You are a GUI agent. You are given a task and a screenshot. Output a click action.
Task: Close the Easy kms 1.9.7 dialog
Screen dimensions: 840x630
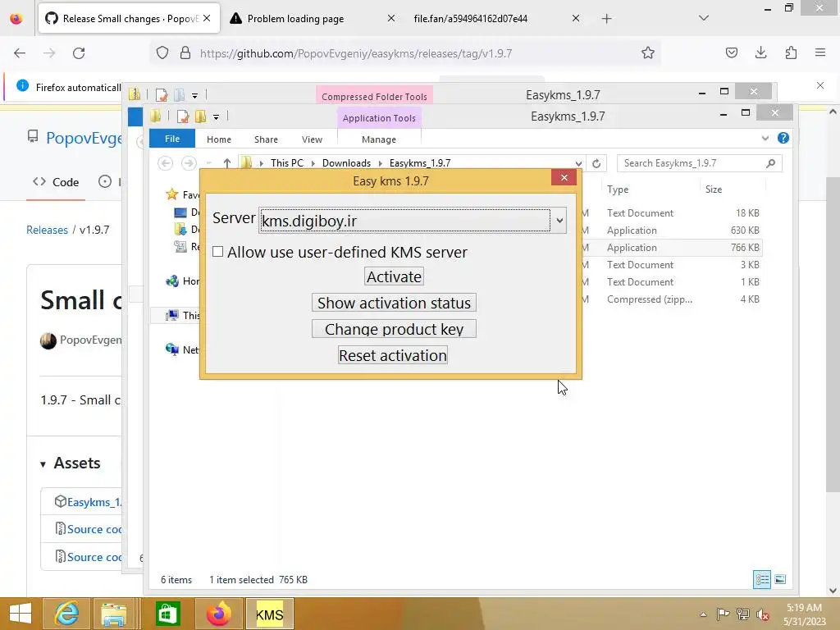point(564,177)
